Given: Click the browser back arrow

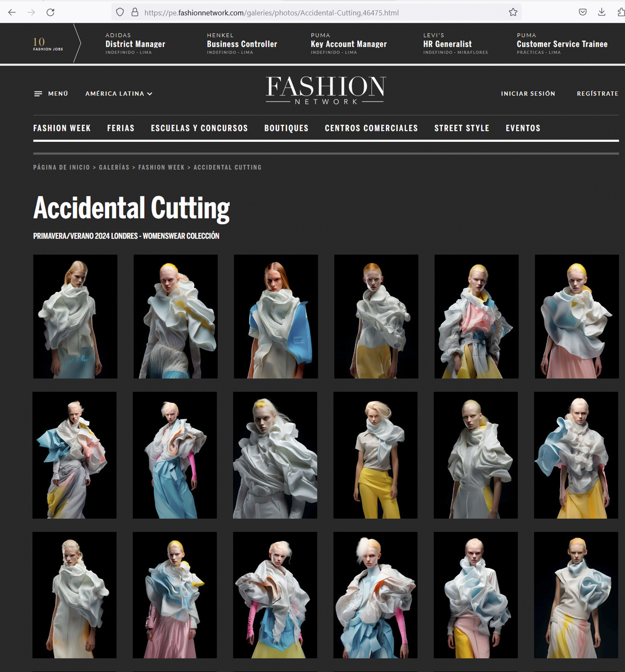Looking at the screenshot, I should pos(12,13).
